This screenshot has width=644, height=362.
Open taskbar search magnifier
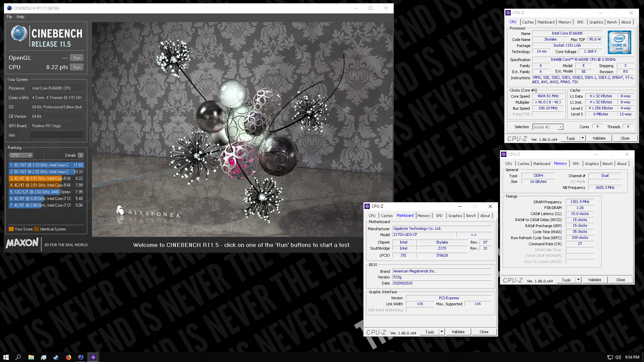click(18, 357)
